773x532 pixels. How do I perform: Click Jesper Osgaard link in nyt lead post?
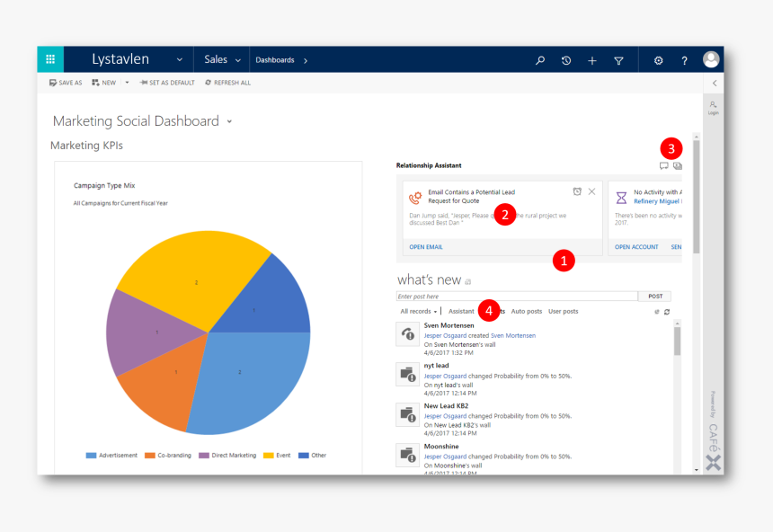click(445, 377)
